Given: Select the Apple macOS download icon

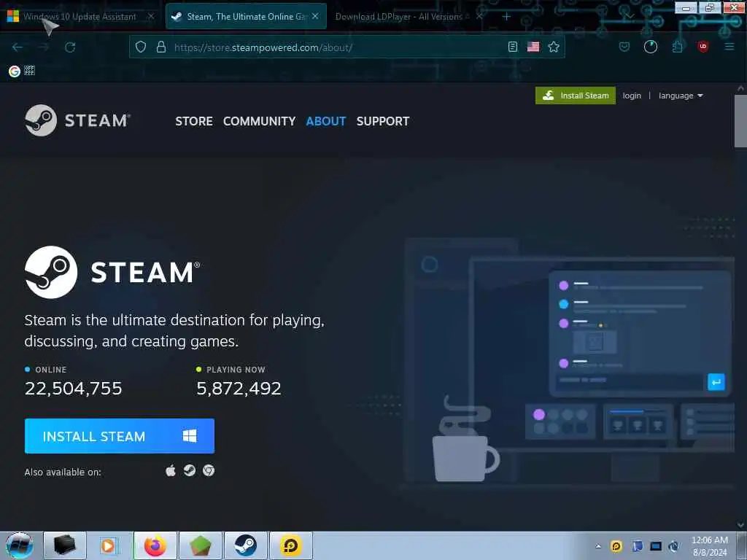Looking at the screenshot, I should (171, 471).
